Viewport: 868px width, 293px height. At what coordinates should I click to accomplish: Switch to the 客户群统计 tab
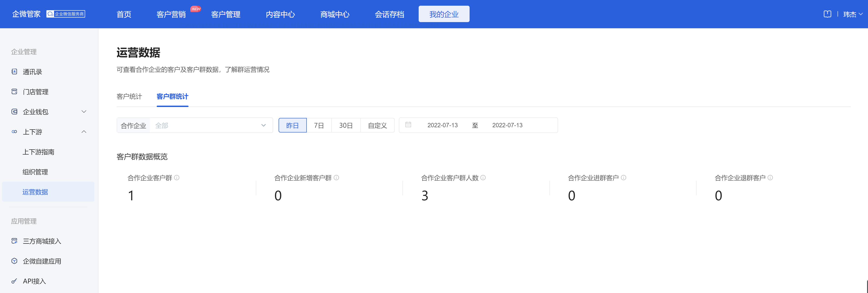[173, 97]
